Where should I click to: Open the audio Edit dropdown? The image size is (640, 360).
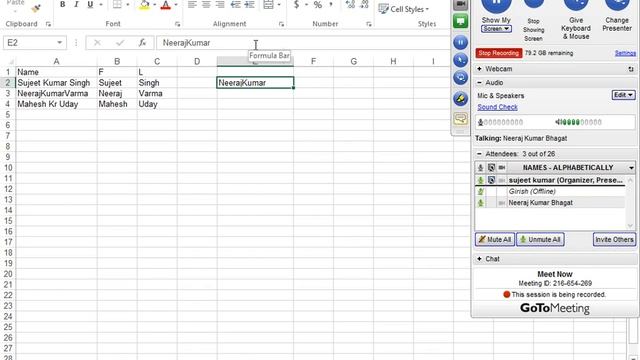tap(623, 95)
